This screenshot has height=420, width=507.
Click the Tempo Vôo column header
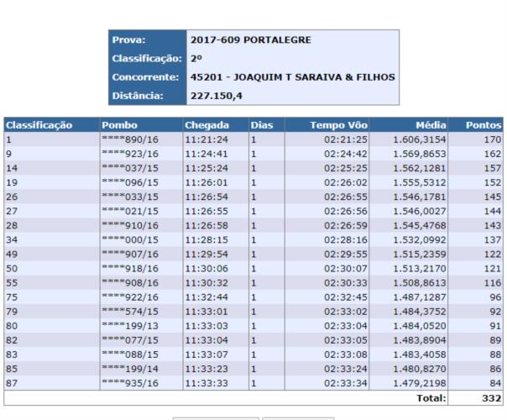tap(340, 125)
